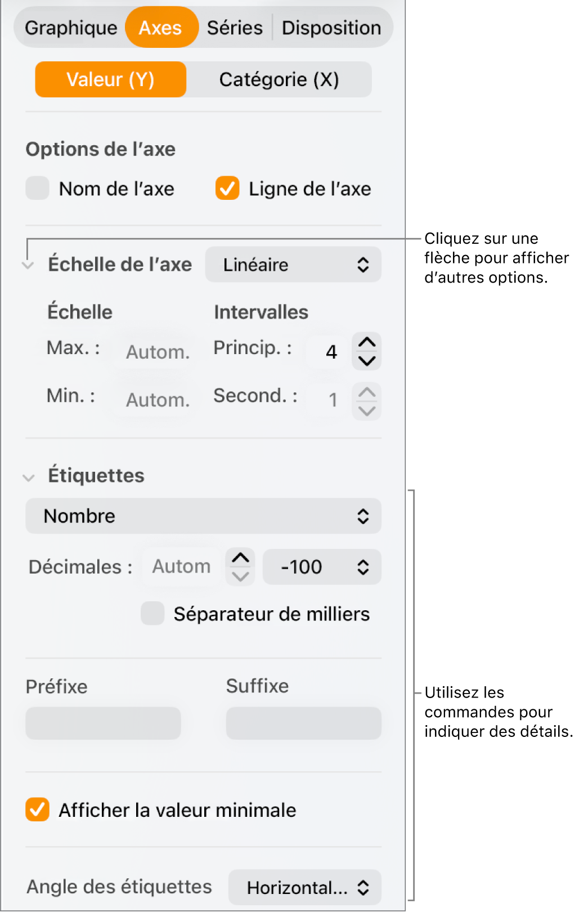Collapse the Étiquettes section
Viewport: 588px width, 912px height.
[29, 476]
